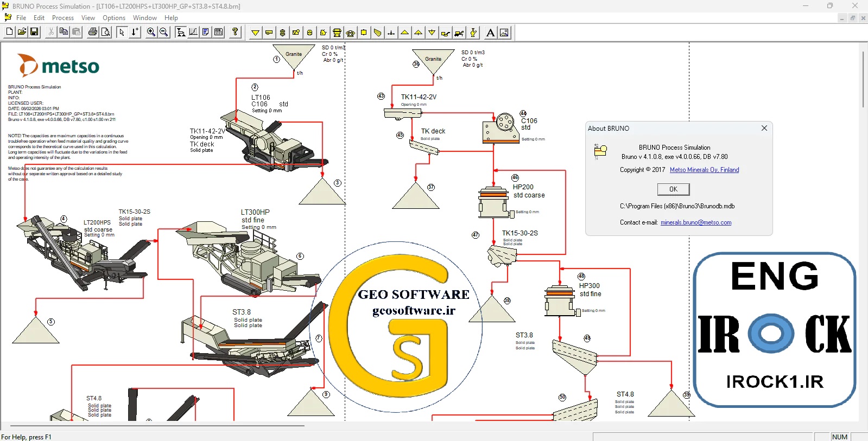Insert a picture with the image icon
The height and width of the screenshot is (441, 868).
pos(504,33)
